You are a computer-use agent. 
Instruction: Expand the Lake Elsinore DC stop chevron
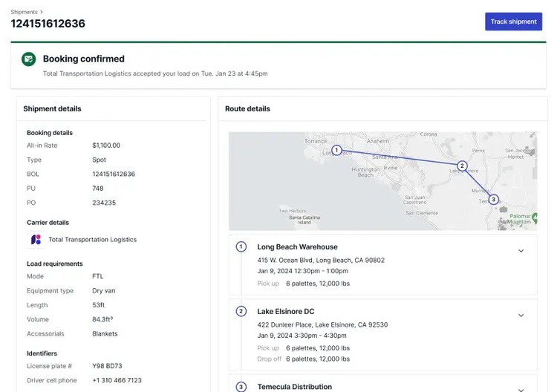pos(521,316)
